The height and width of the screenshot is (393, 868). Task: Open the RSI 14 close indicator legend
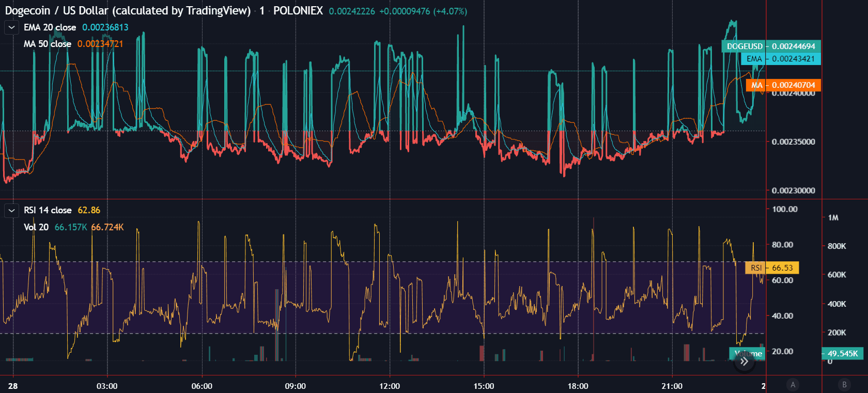coord(48,210)
